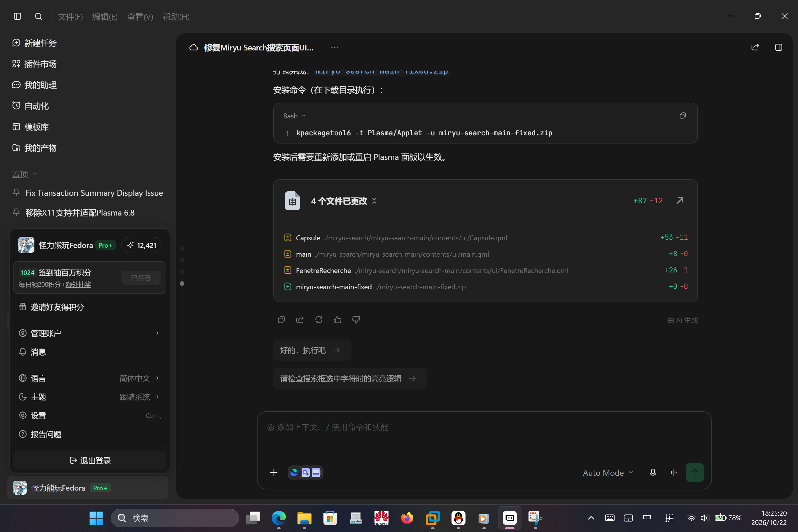Regenerate the AI response

318,320
